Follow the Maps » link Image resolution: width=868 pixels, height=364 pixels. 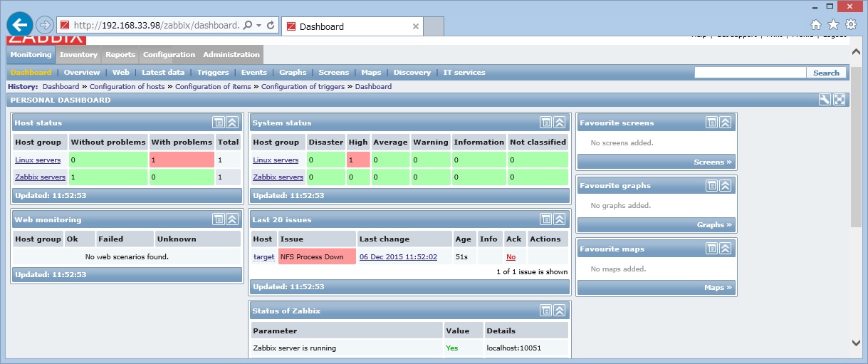[x=718, y=288]
